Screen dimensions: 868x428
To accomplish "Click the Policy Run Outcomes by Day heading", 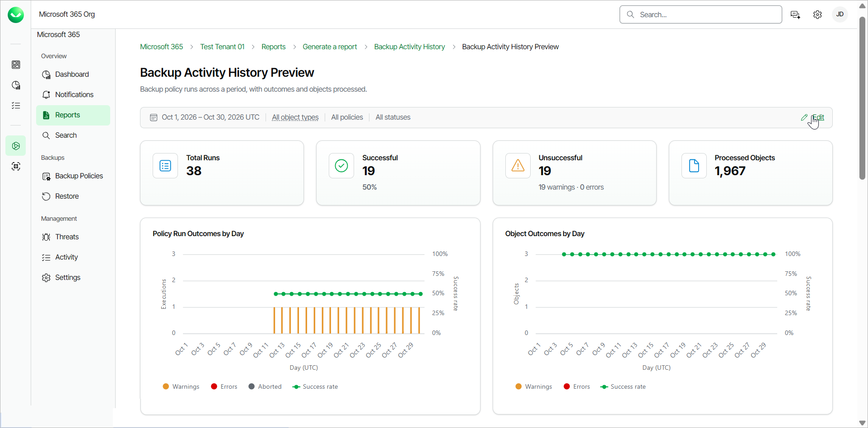I will pos(198,234).
